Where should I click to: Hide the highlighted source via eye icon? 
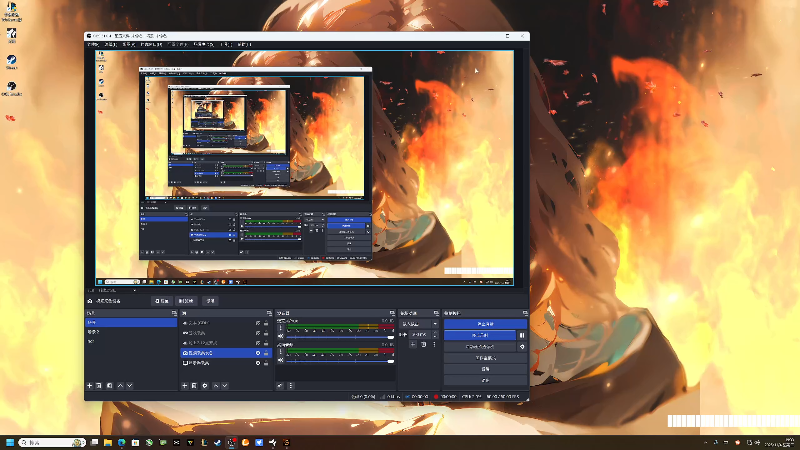(258, 353)
